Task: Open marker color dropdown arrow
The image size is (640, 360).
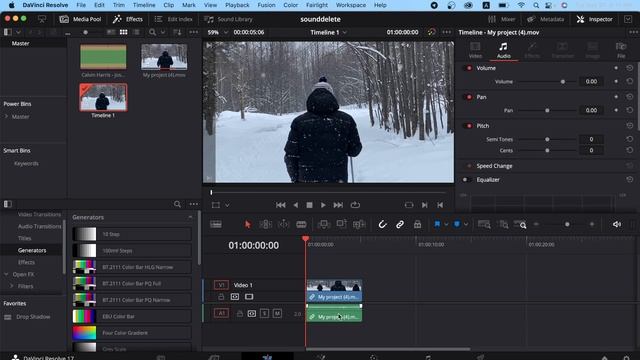Action: [466, 224]
